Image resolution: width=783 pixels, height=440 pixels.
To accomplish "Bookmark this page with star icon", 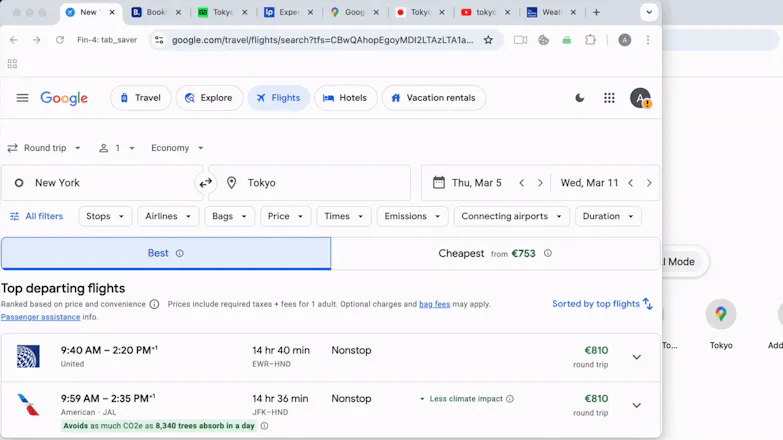I will click(x=488, y=40).
